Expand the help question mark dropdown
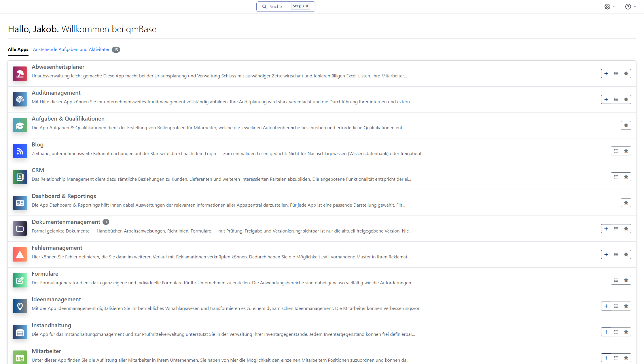 tap(631, 7)
